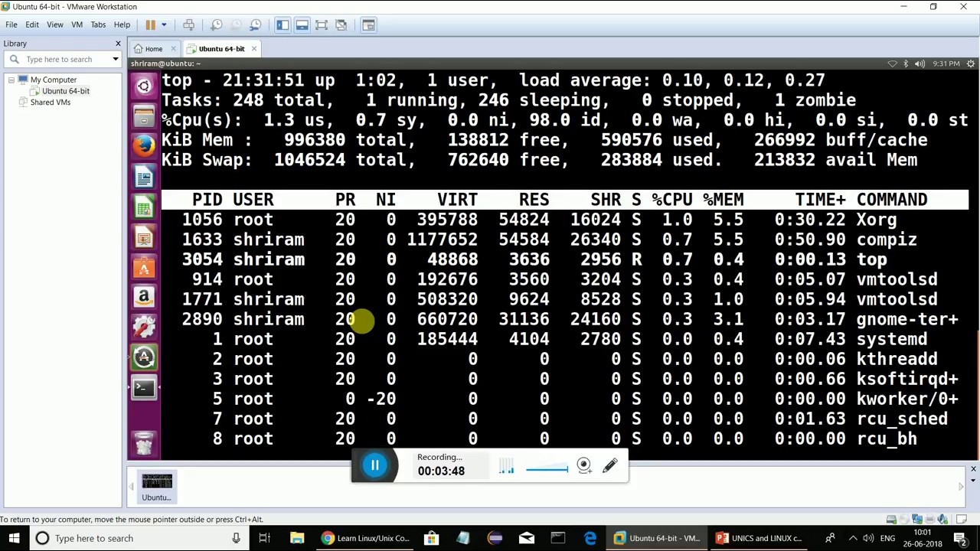Collapse the My Computer tree node
980x551 pixels.
pyautogui.click(x=11, y=80)
